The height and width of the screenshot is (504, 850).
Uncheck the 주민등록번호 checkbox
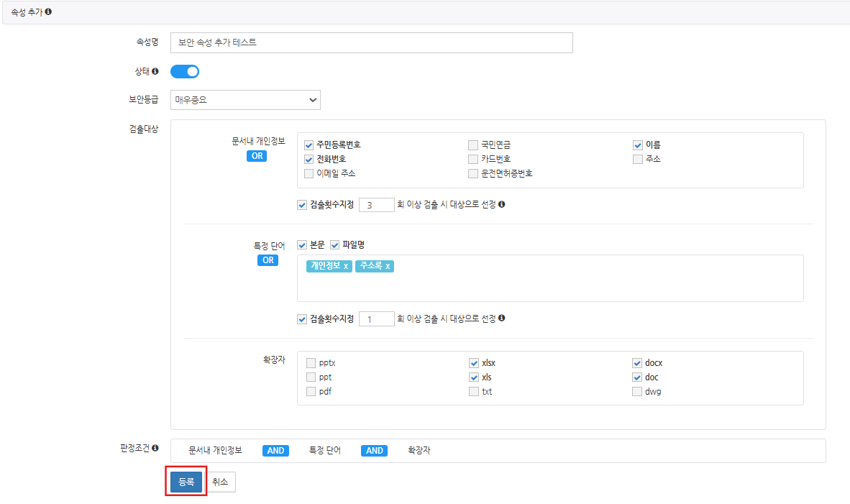pos(309,145)
